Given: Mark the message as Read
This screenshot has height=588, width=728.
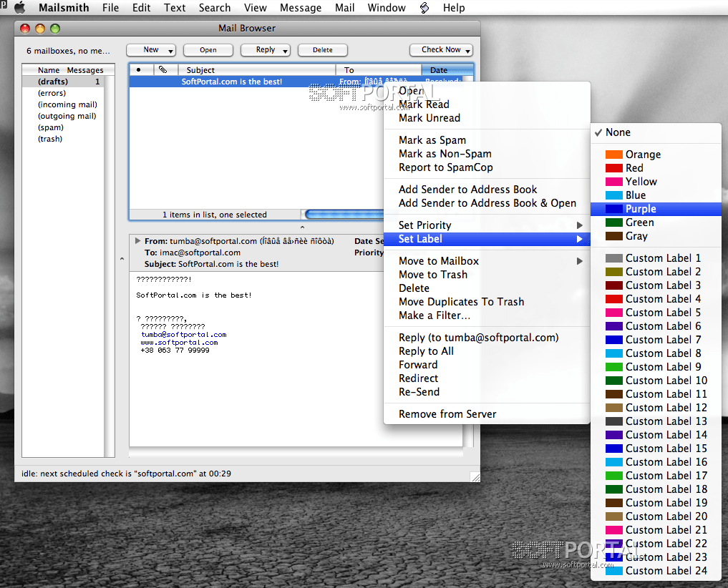Looking at the screenshot, I should 424,104.
